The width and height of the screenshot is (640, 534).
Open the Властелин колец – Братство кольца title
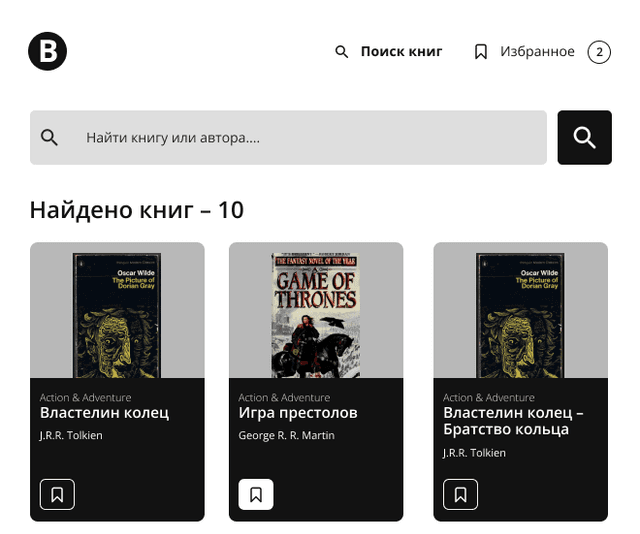coord(513,421)
